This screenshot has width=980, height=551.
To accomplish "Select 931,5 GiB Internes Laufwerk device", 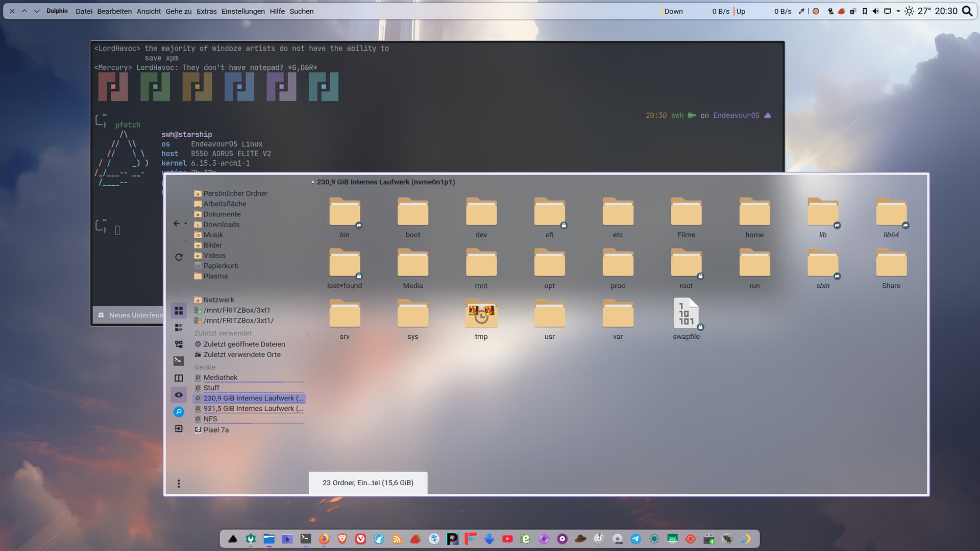I will tap(253, 409).
